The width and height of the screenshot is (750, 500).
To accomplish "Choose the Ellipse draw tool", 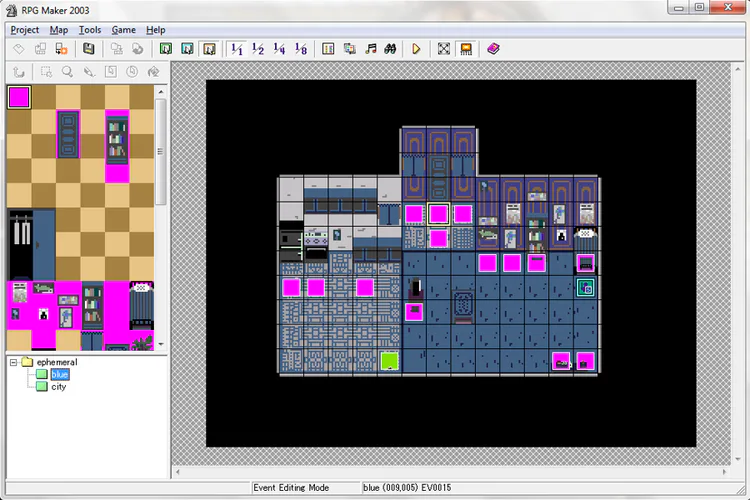I will (132, 72).
